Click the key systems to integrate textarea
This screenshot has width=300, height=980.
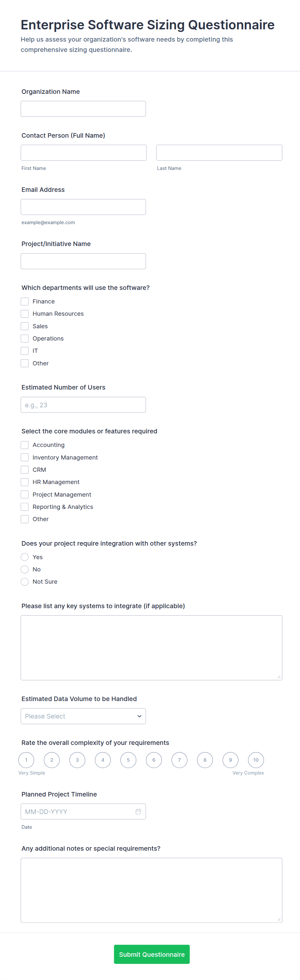pos(151,648)
